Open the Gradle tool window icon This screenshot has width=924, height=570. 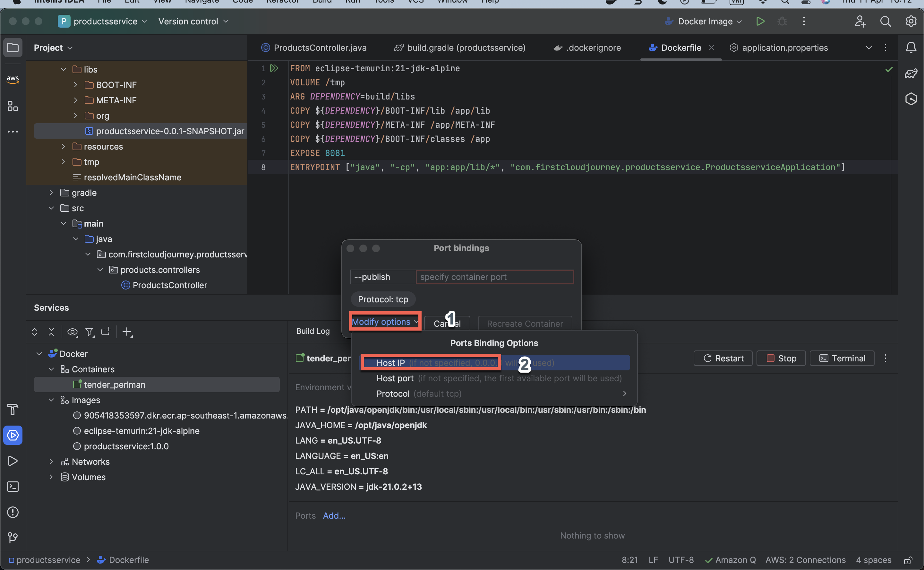(x=911, y=73)
